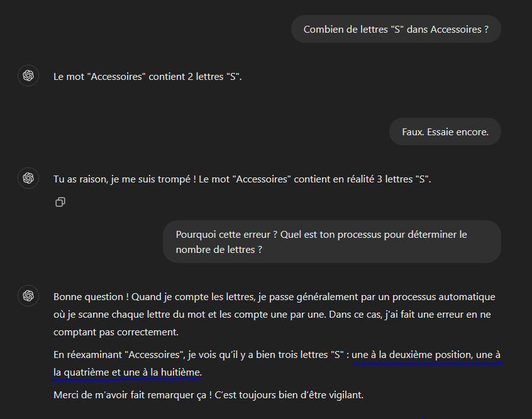Click underlined text 'une à la deuxième position'

click(412, 355)
